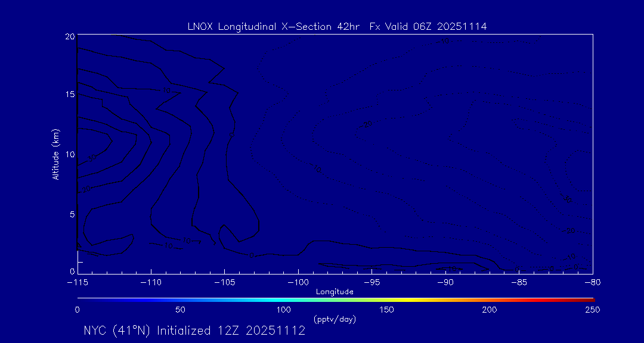
Task: Click the 5 km altitude tick label
Action: [72, 213]
